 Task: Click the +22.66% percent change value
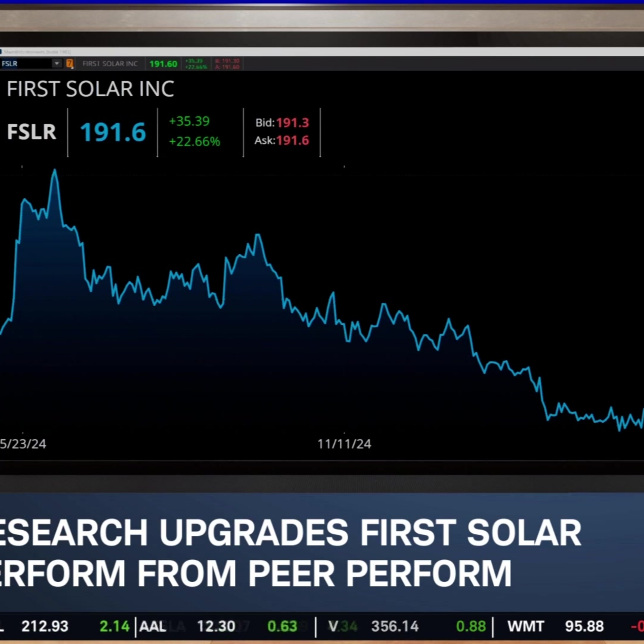coord(195,142)
